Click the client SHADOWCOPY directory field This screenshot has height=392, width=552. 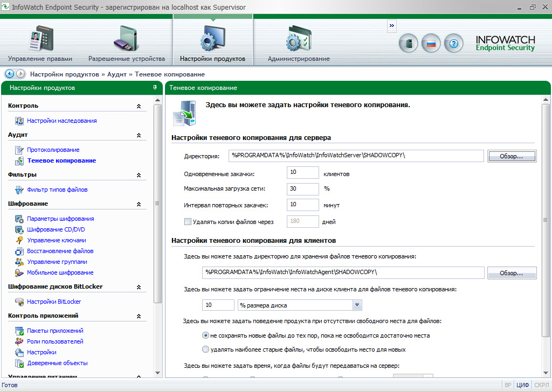(343, 272)
